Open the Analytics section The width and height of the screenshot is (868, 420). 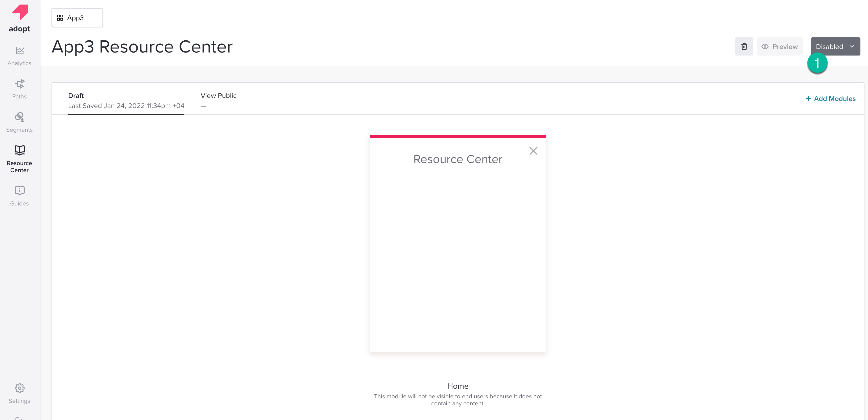point(19,56)
